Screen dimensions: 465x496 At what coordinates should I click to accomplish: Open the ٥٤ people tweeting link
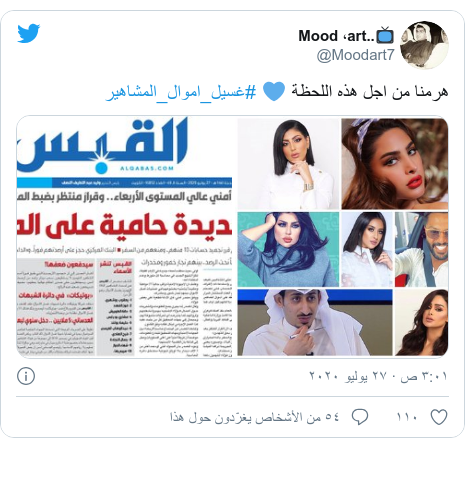coord(254,417)
